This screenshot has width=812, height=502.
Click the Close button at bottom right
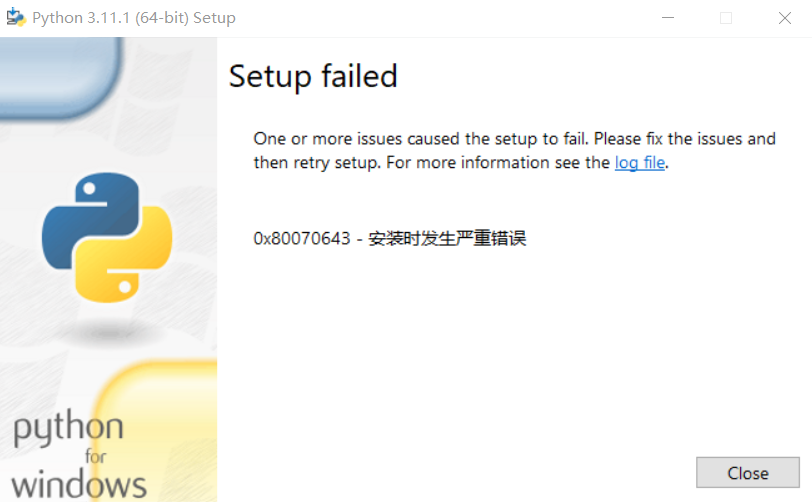click(x=748, y=472)
